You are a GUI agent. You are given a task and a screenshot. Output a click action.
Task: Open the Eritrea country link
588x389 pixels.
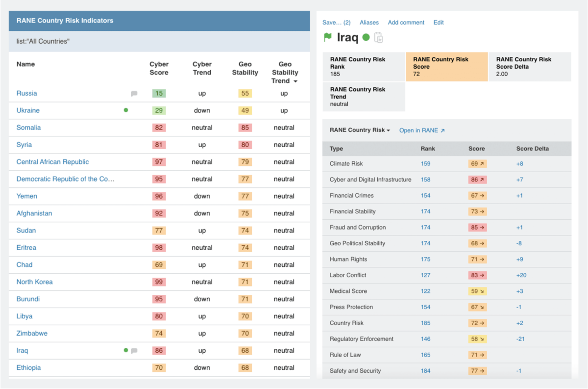point(26,248)
